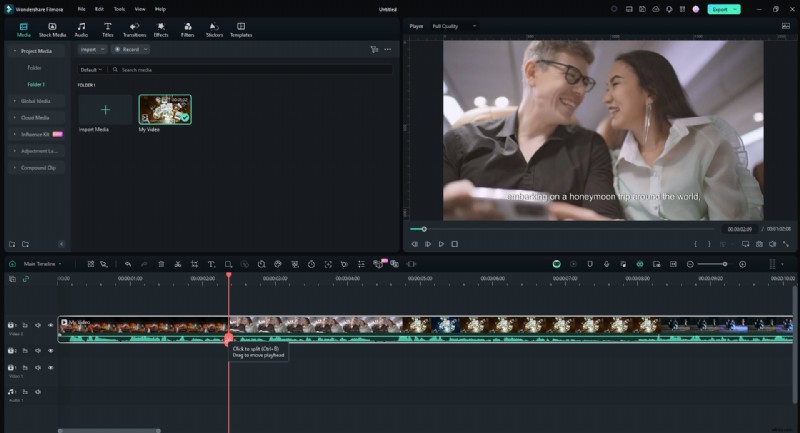The height and width of the screenshot is (433, 800).
Task: Take a snapshot with camera icon
Action: point(759,244)
